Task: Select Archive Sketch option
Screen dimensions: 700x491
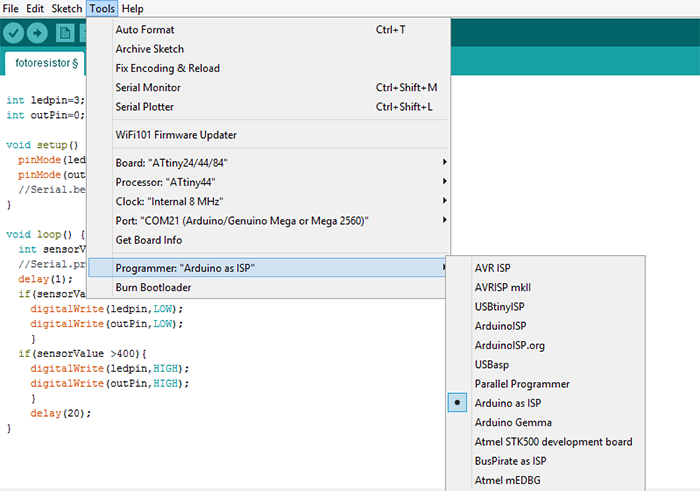Action: click(x=150, y=49)
